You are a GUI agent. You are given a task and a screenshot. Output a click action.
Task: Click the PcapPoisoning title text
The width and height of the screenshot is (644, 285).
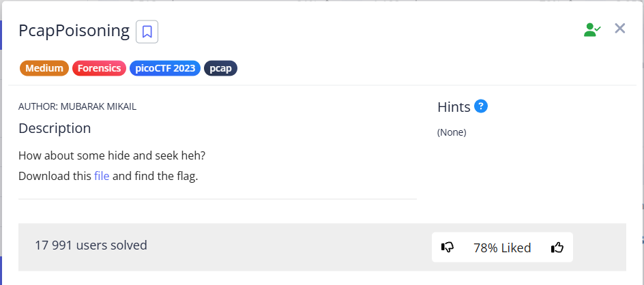74,31
